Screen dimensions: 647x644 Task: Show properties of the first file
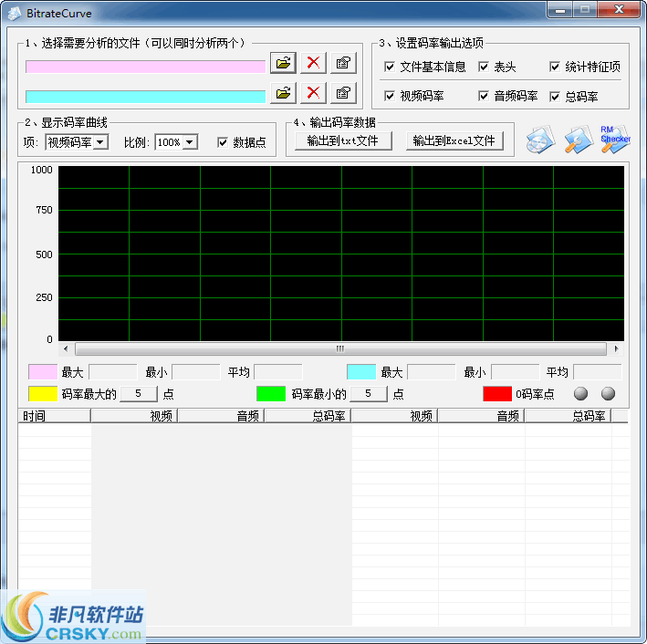tap(343, 63)
